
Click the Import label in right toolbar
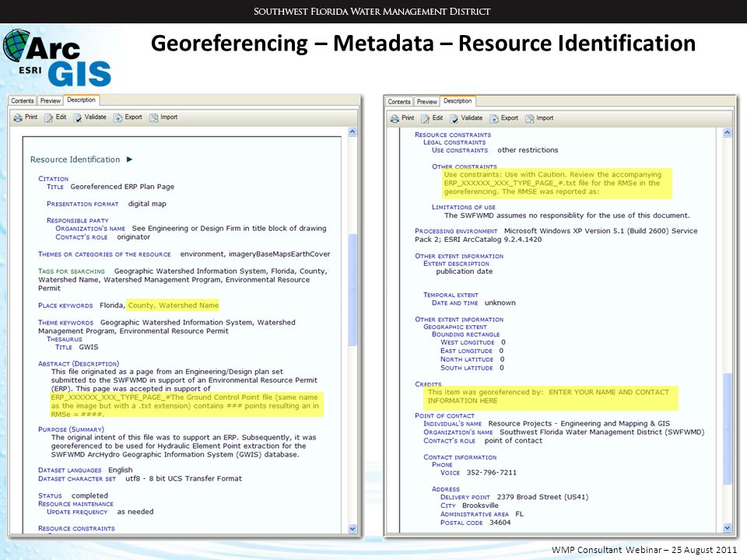(x=545, y=118)
